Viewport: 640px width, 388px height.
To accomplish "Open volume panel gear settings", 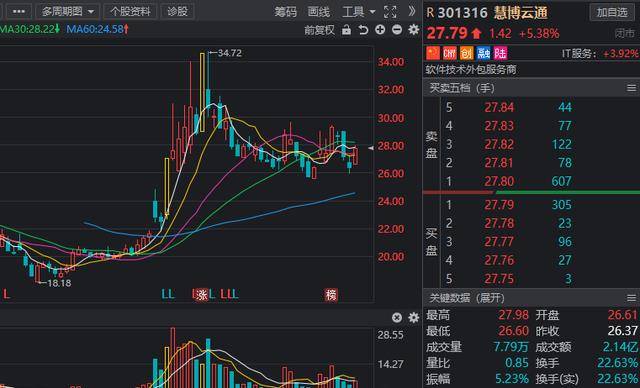I will 413,317.
